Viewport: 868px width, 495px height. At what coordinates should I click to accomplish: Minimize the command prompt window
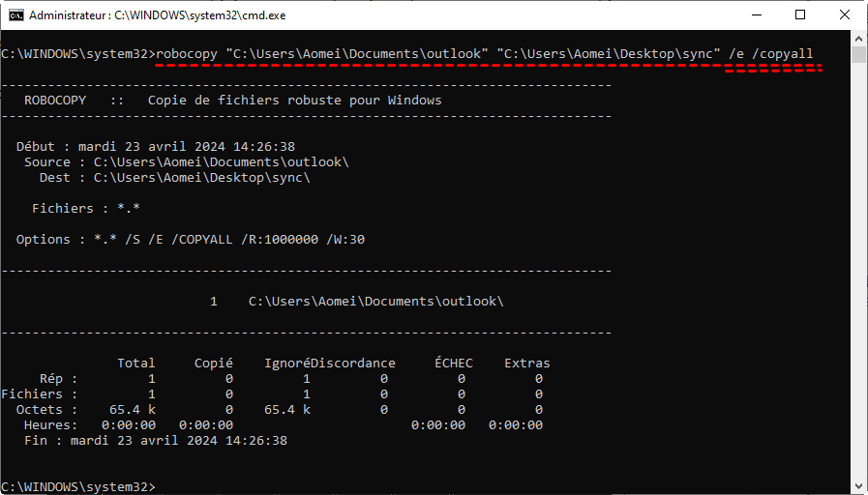tap(756, 15)
